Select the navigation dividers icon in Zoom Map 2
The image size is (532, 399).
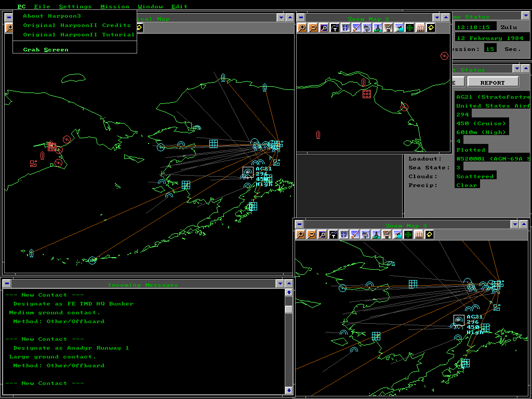[378, 28]
